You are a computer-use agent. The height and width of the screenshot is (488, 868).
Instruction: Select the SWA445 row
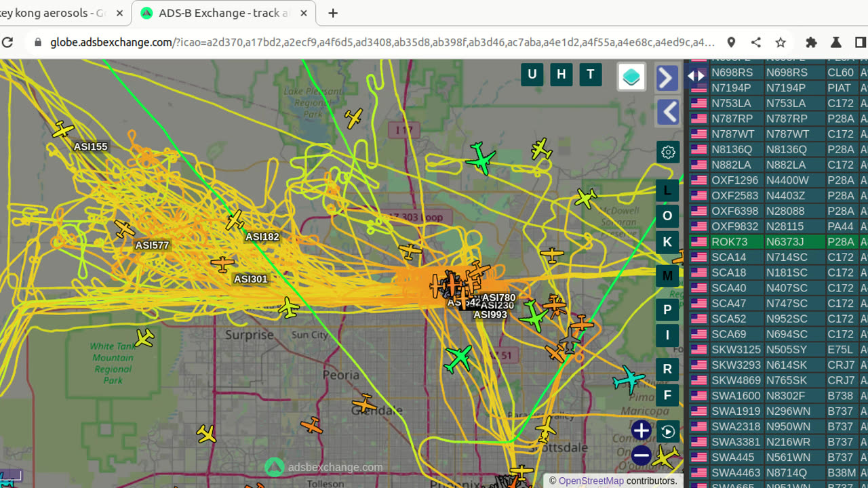tap(778, 457)
